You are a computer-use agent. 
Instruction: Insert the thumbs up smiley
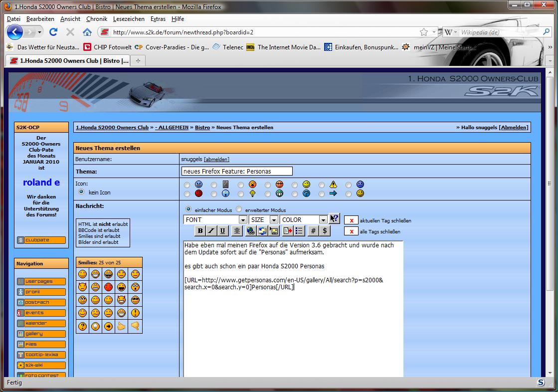pos(122,326)
